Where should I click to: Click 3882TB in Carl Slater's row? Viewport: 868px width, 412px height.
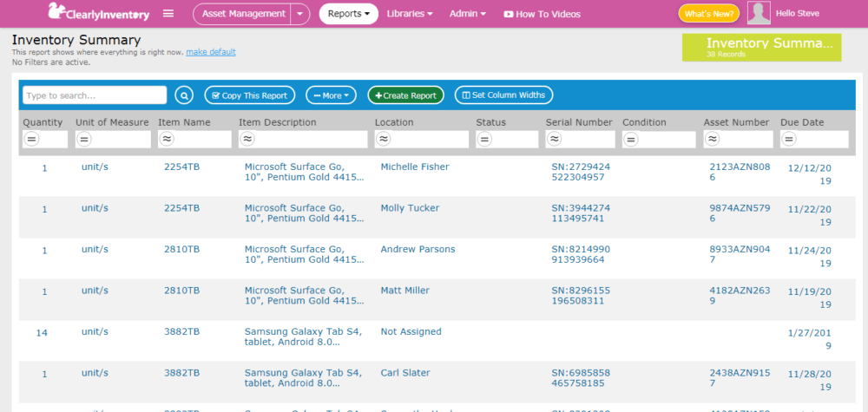pyautogui.click(x=182, y=373)
